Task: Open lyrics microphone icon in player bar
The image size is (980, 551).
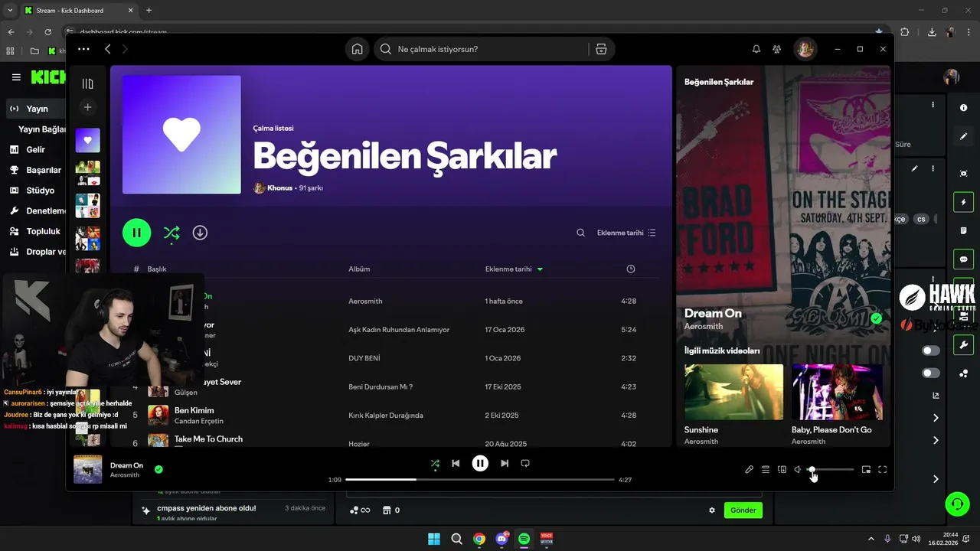Action: [x=750, y=470]
